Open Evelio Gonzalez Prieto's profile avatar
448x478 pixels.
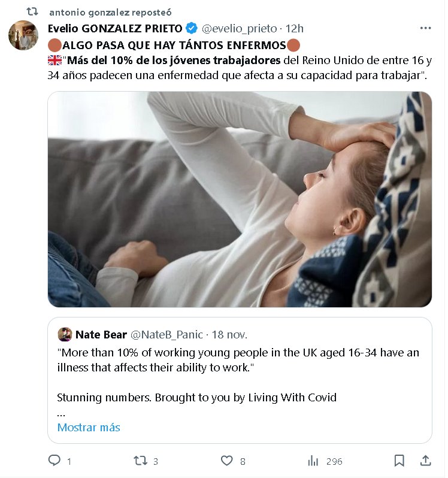click(23, 36)
